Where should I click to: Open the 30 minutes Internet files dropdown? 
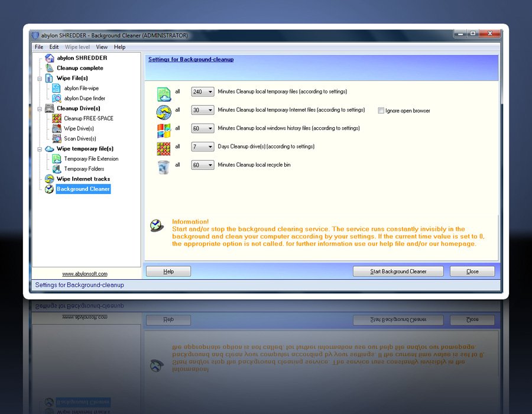click(x=203, y=110)
